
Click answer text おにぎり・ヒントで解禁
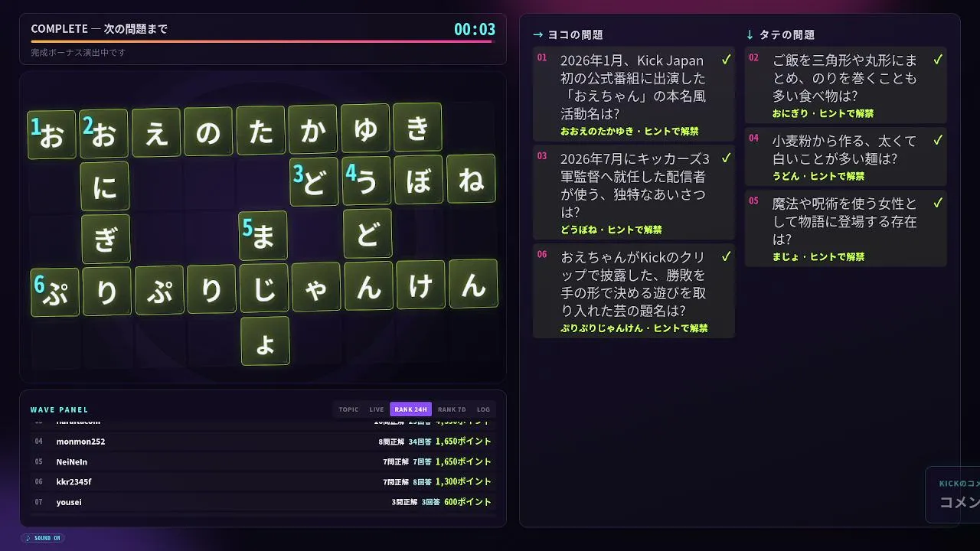pyautogui.click(x=822, y=113)
